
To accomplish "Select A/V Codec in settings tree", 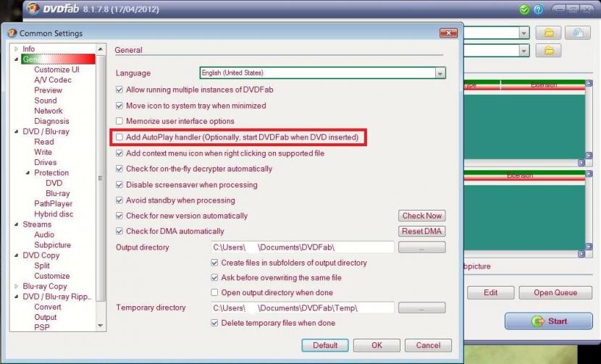I will point(53,80).
